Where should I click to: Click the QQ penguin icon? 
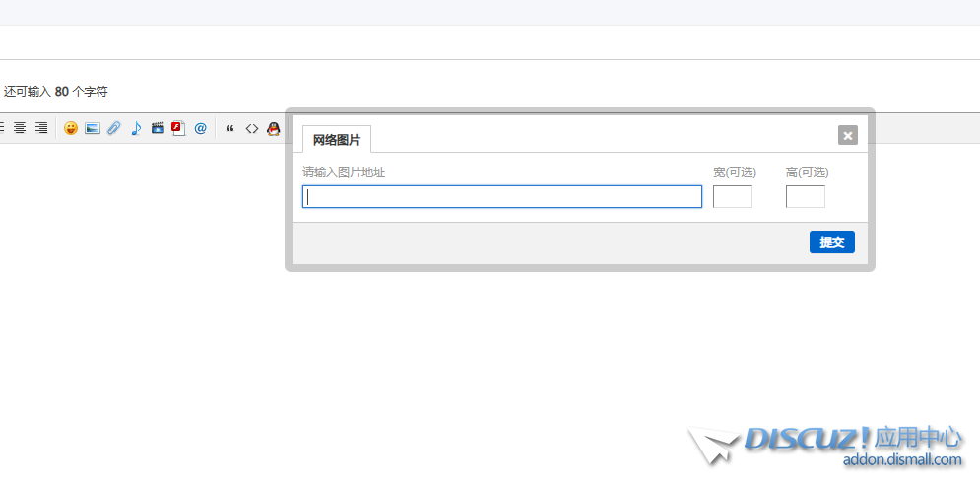coord(273,128)
